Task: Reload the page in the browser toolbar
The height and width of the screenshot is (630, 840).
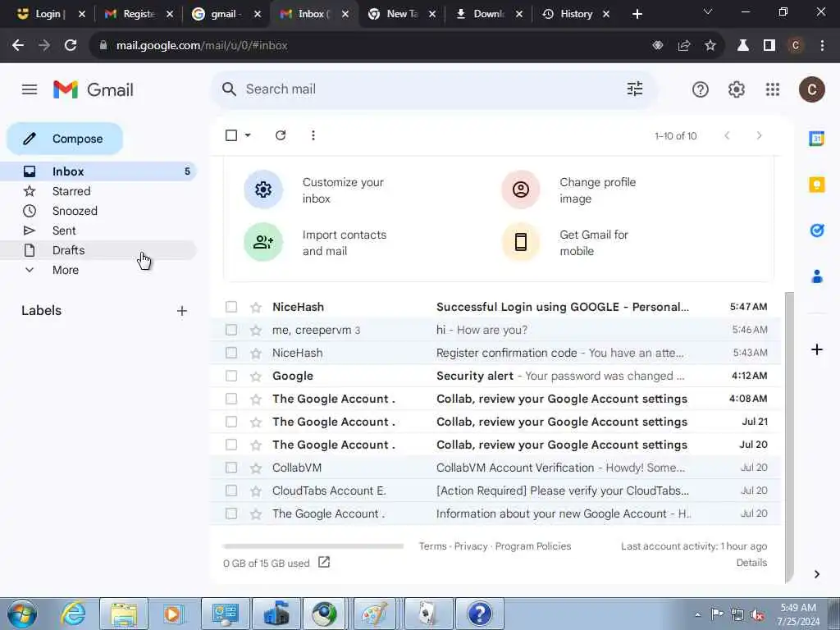Action: click(x=71, y=46)
